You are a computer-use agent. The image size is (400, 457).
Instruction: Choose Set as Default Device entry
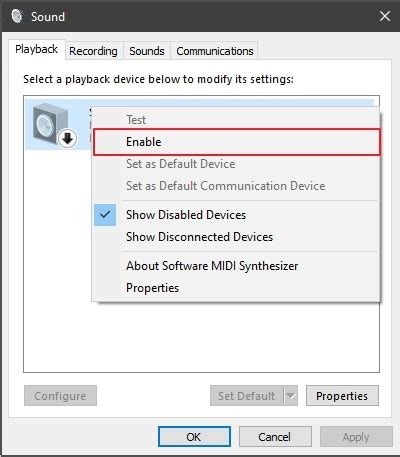(180, 164)
